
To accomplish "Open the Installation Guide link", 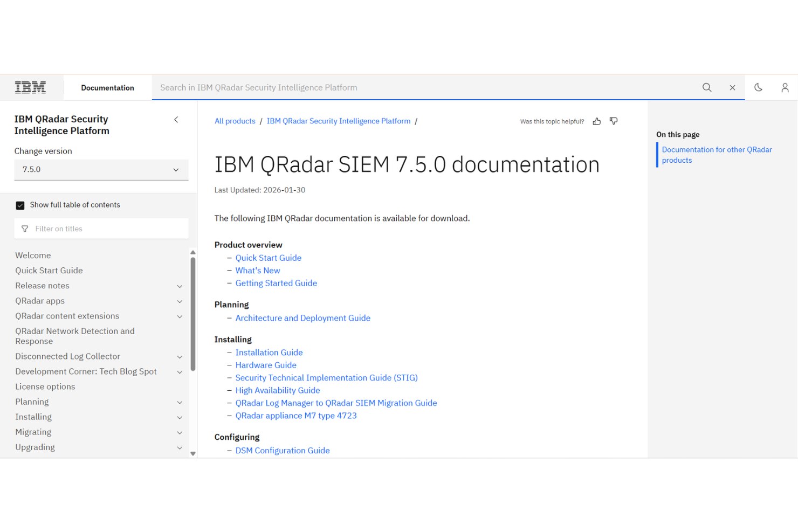I will click(269, 353).
